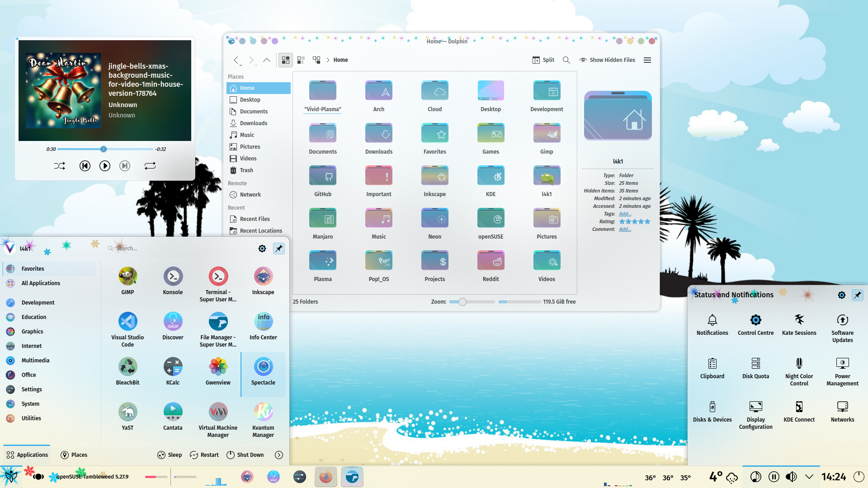Open the Games folder

[x=491, y=139]
